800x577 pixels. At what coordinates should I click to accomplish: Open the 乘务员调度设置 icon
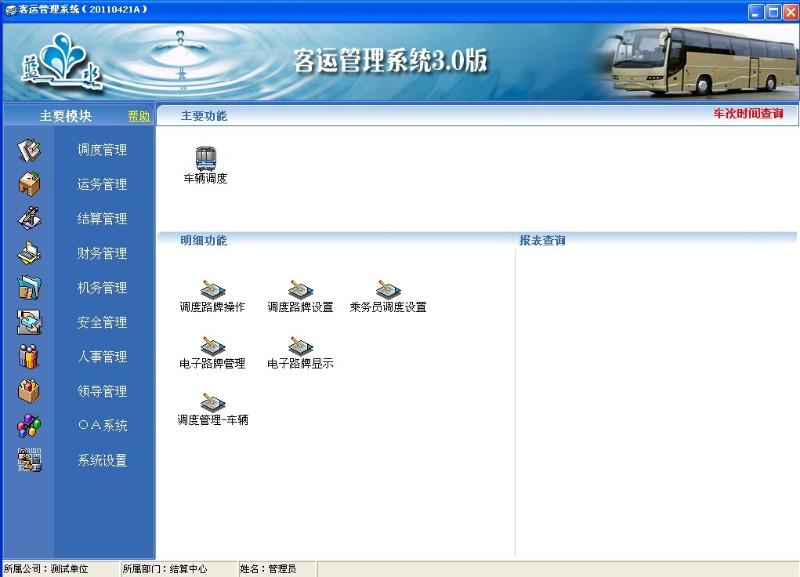[388, 290]
